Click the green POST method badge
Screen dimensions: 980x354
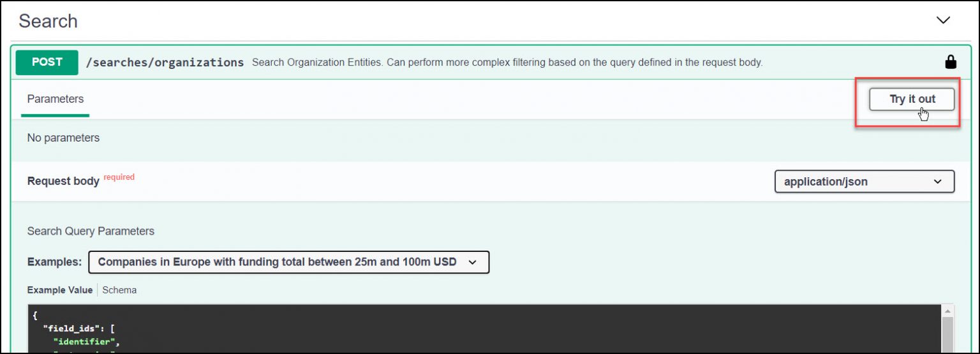(47, 62)
